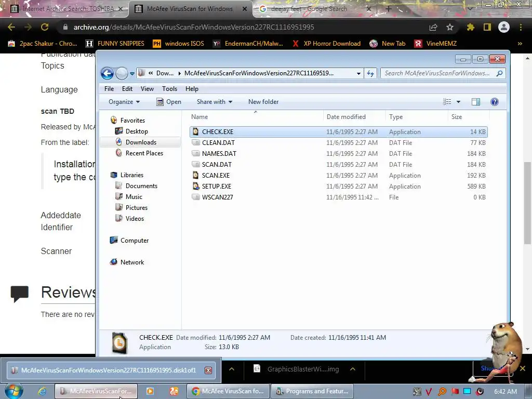Select the SCAN.DAT file
Image resolution: width=532 pixels, height=399 pixels.
click(x=339, y=164)
